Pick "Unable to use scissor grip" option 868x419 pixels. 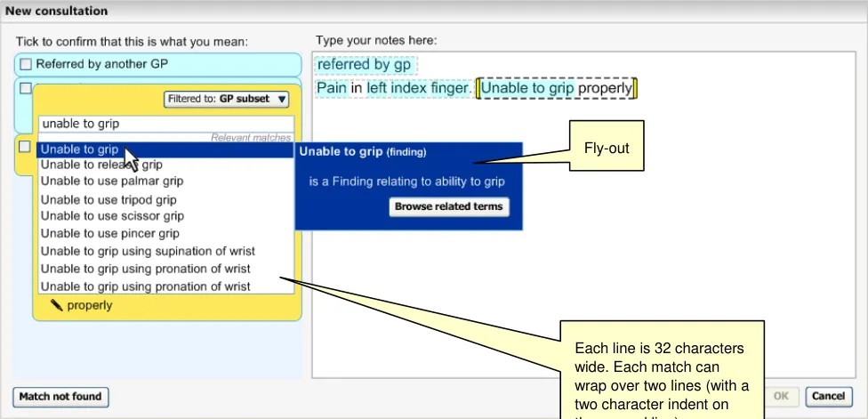tap(112, 216)
